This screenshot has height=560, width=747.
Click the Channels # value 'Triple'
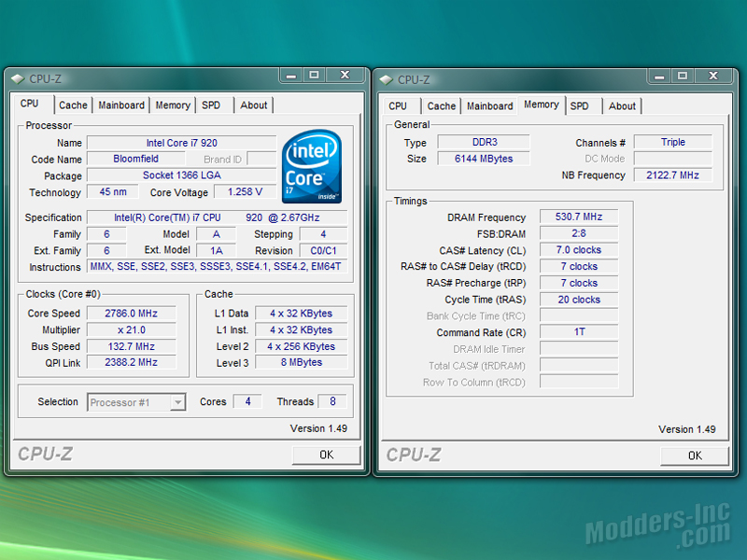tap(672, 142)
